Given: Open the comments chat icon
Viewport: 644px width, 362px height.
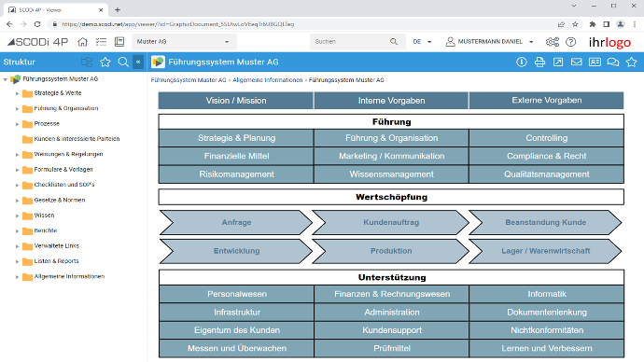Looking at the screenshot, I should click(x=613, y=62).
